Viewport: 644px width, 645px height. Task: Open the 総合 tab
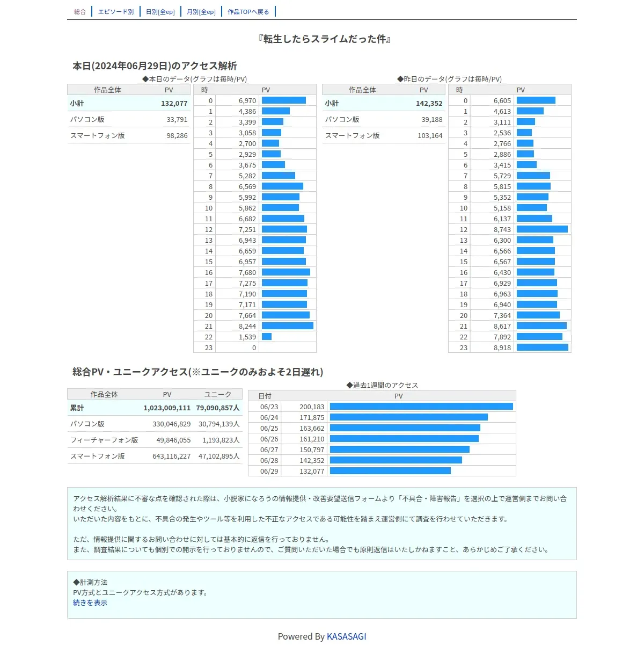click(80, 12)
